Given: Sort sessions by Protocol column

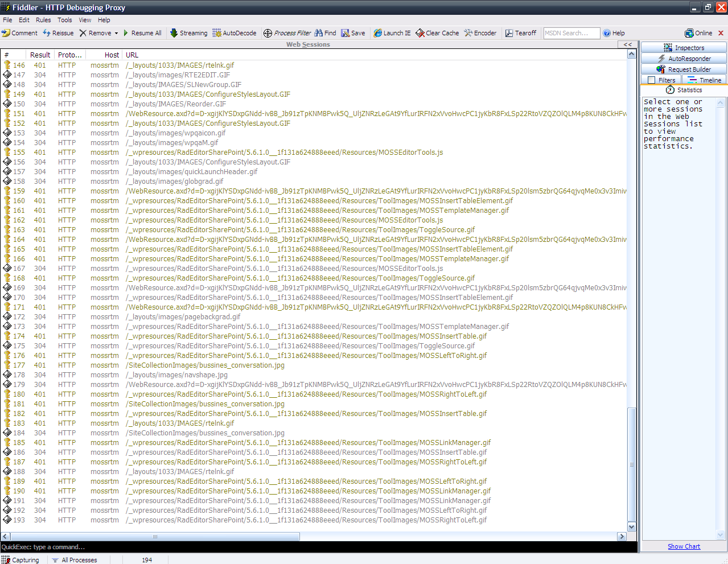Looking at the screenshot, I should coord(70,55).
